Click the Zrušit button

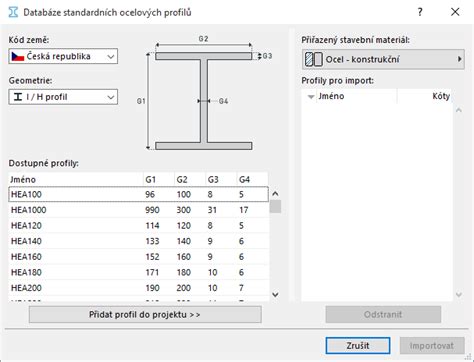click(358, 345)
